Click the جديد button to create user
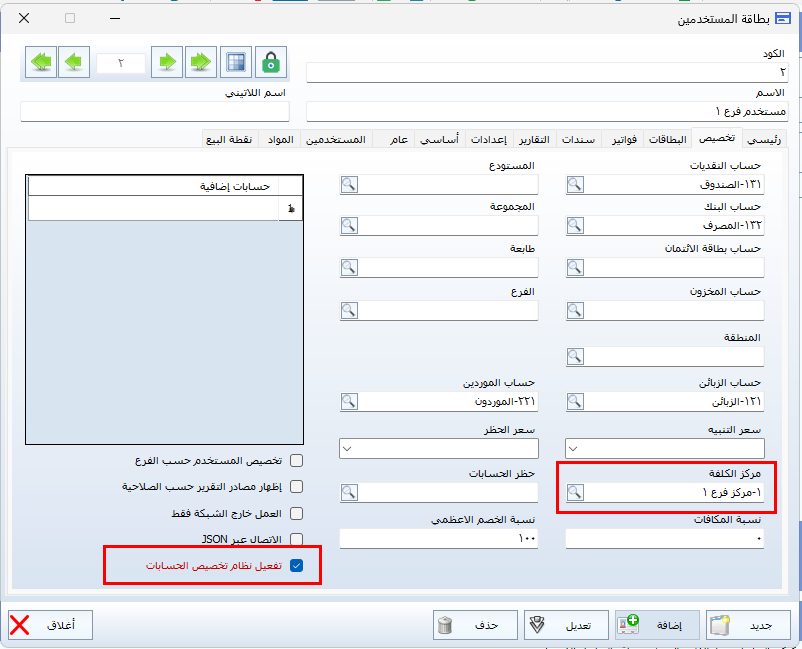 point(748,625)
